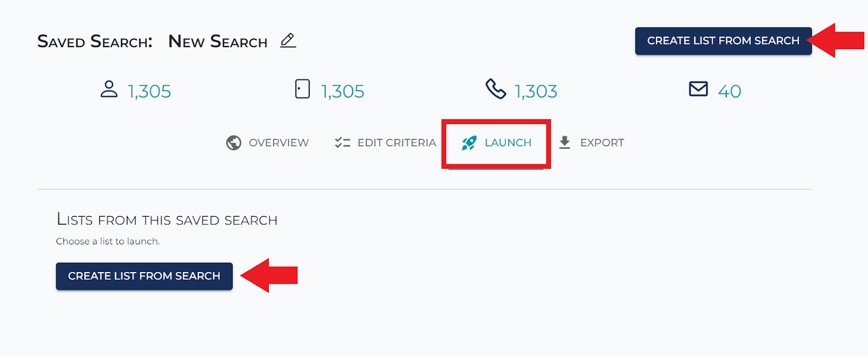Click the 1,303 phone numbers count
The image size is (868, 356).
coord(536,92)
